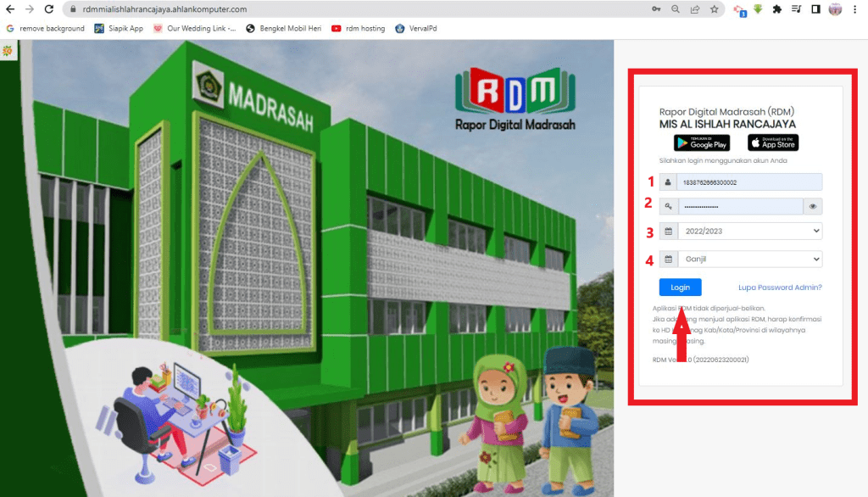The height and width of the screenshot is (497, 868).
Task: Click the App Store download badge
Action: coord(773,143)
